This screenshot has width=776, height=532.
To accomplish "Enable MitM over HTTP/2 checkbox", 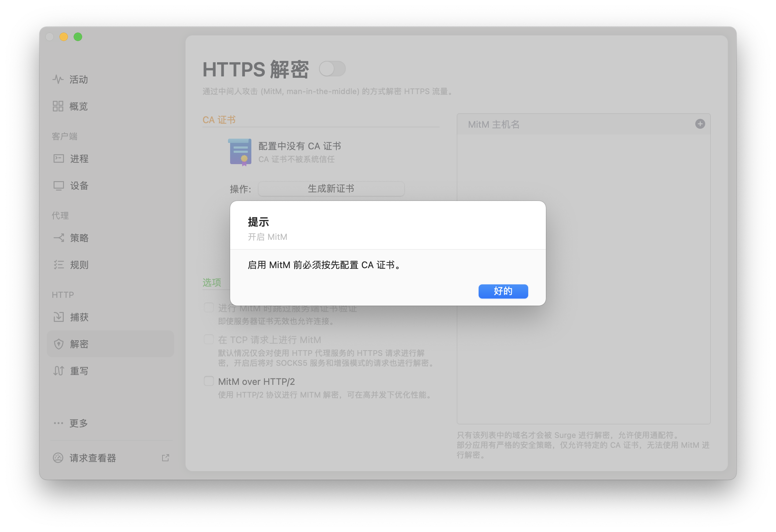I will [209, 381].
